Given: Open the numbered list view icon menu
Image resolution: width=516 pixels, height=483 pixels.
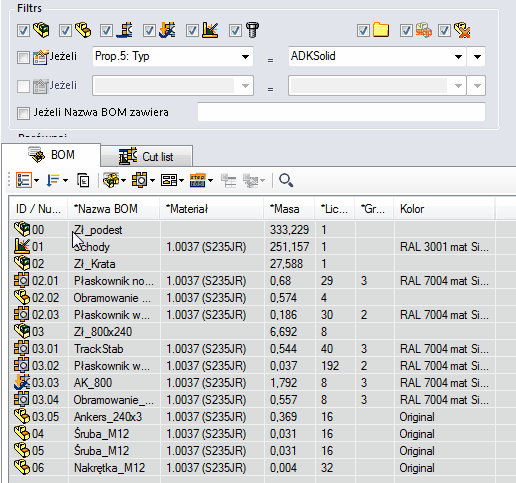Looking at the screenshot, I should (27, 180).
